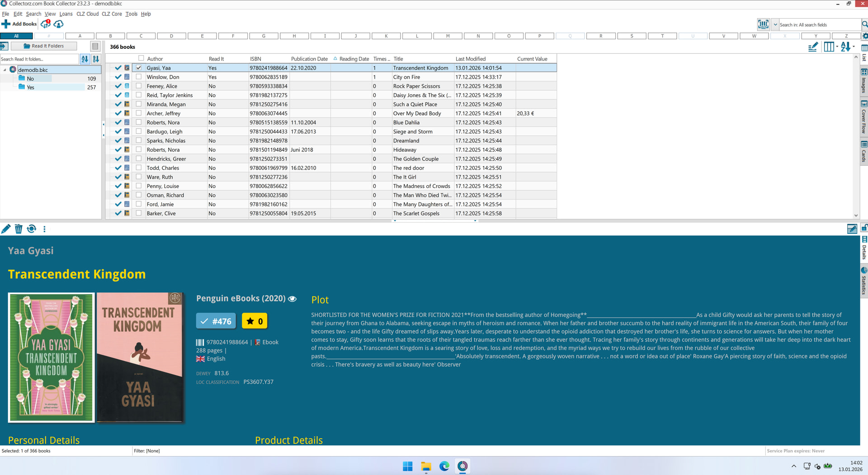Click the Read It Folders button
Viewport: 868px width, 475px height.
(44, 46)
